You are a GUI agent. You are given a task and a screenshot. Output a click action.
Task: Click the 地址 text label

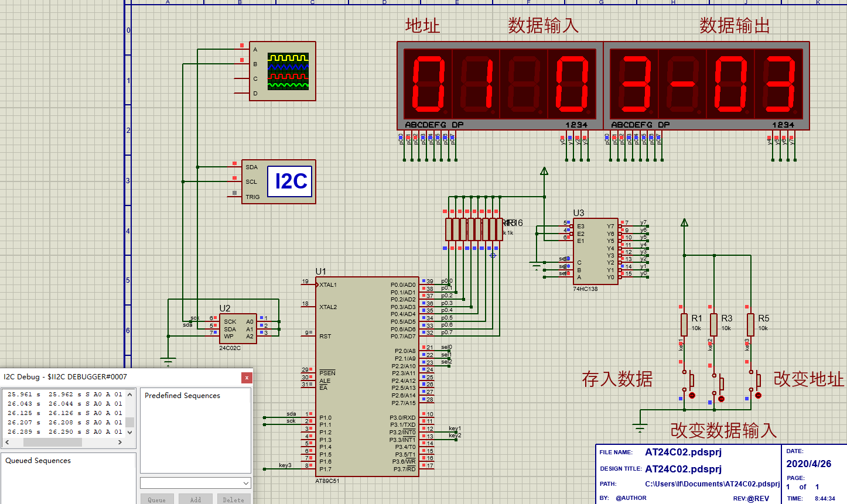[x=422, y=26]
